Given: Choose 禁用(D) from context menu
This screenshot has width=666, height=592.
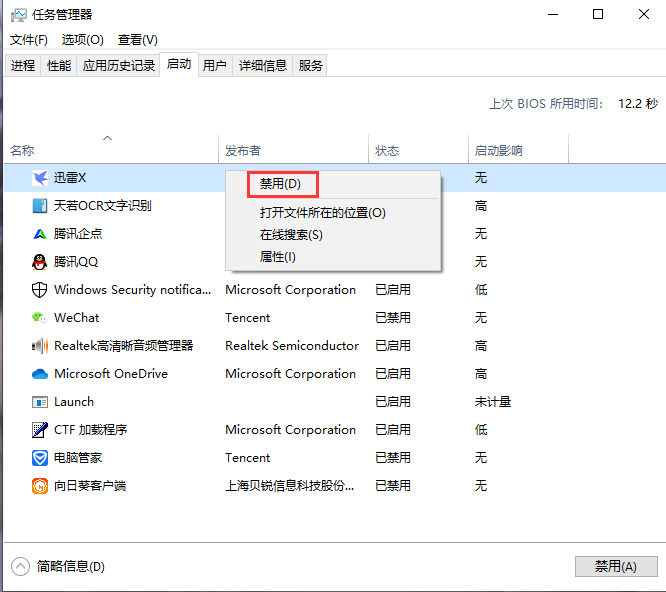Looking at the screenshot, I should (x=280, y=184).
